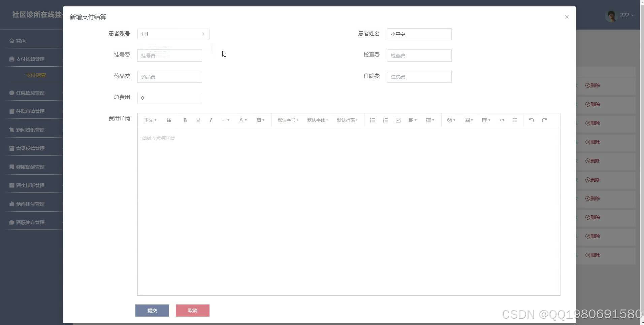
Task: Open the 222 user account dropdown
Action: pos(627,15)
